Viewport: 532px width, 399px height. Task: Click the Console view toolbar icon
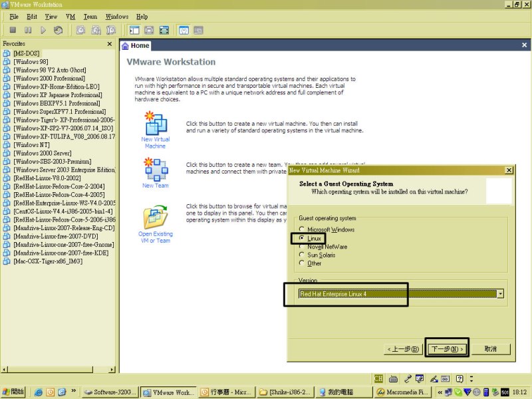click(198, 30)
